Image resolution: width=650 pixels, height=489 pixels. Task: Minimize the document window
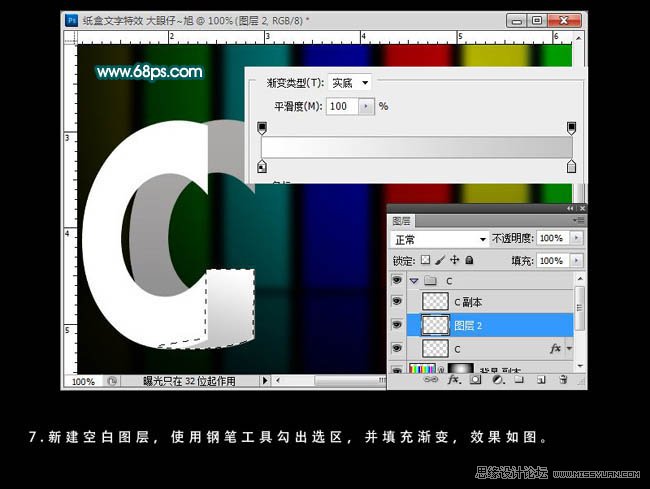click(517, 20)
